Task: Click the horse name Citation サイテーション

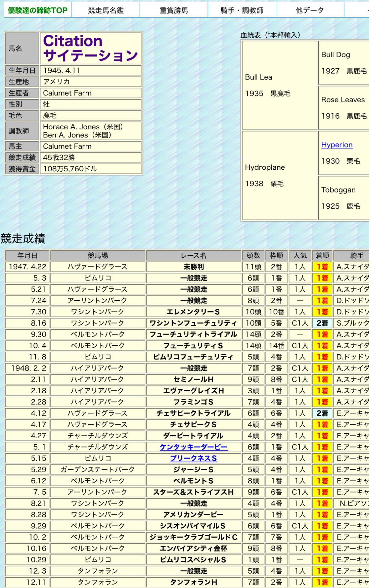Action: coord(90,48)
